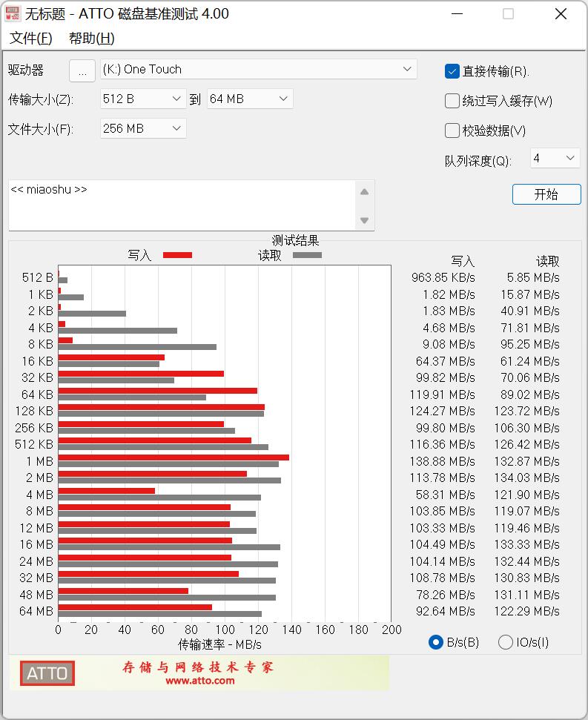
Task: Click the 58.31 MB/s write value
Action: (x=445, y=495)
